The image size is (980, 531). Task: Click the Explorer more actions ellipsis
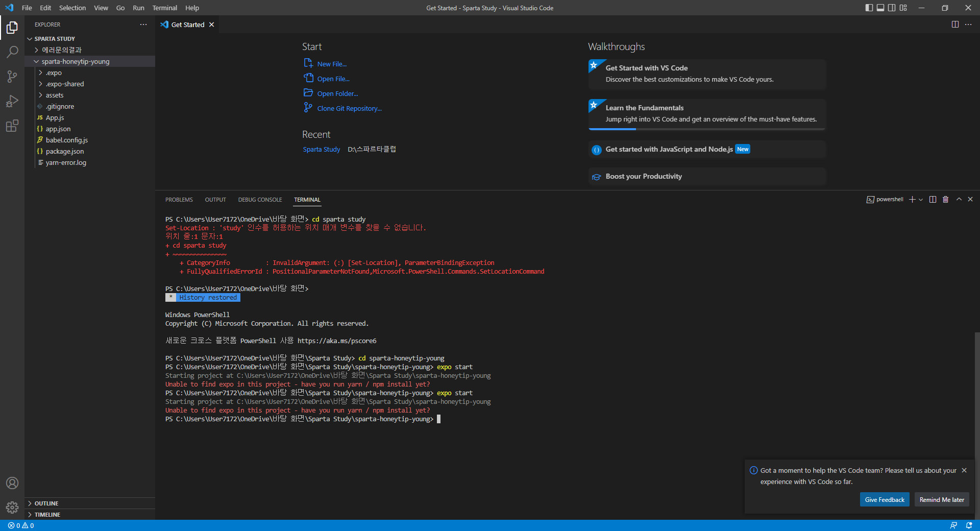(143, 25)
